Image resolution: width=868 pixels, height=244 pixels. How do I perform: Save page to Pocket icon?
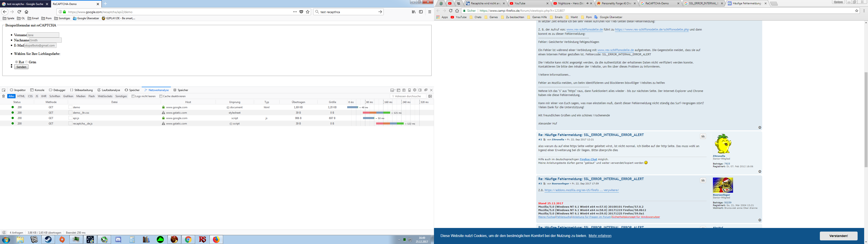click(301, 12)
